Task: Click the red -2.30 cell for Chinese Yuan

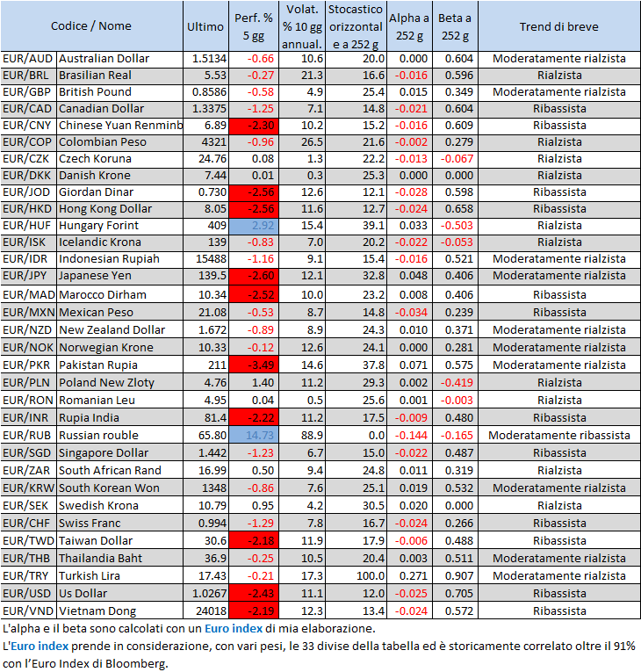Action: [x=254, y=126]
